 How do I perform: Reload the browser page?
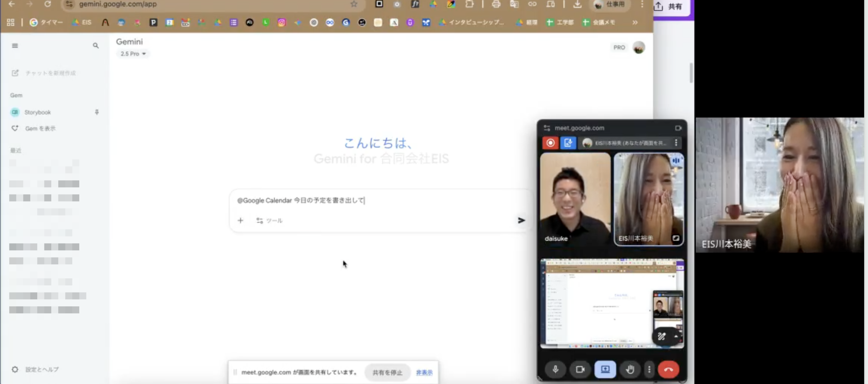(x=48, y=4)
